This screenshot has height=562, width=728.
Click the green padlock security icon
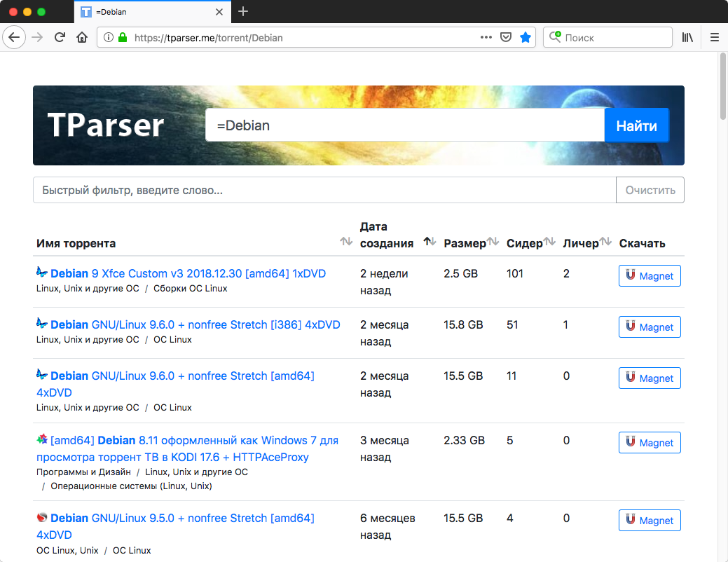pos(123,37)
